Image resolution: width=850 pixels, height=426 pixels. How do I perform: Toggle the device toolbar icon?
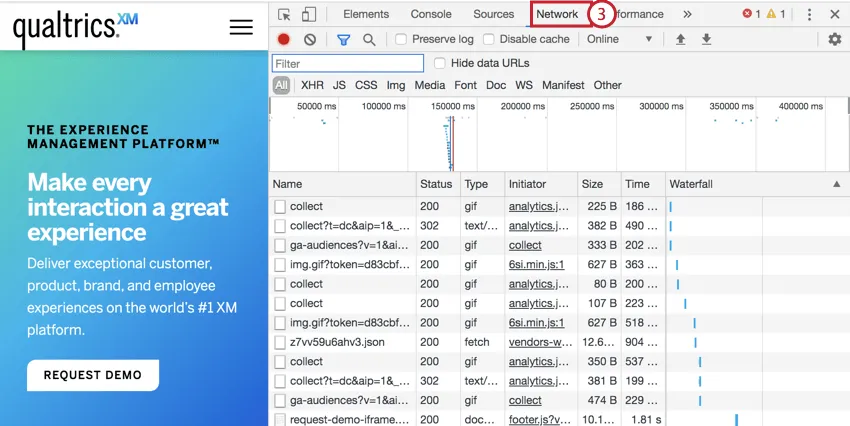pyautogui.click(x=308, y=15)
